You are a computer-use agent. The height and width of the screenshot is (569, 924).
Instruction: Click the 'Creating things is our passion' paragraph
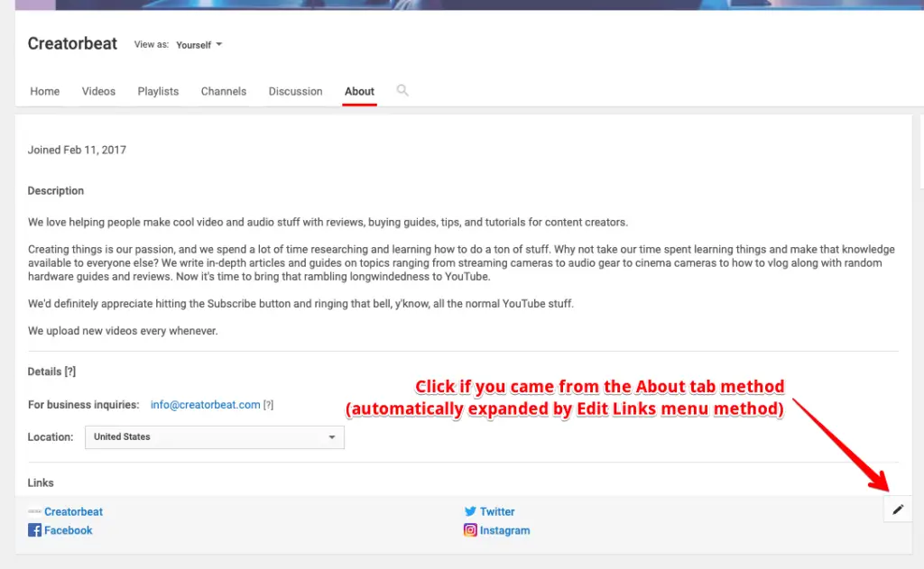461,262
